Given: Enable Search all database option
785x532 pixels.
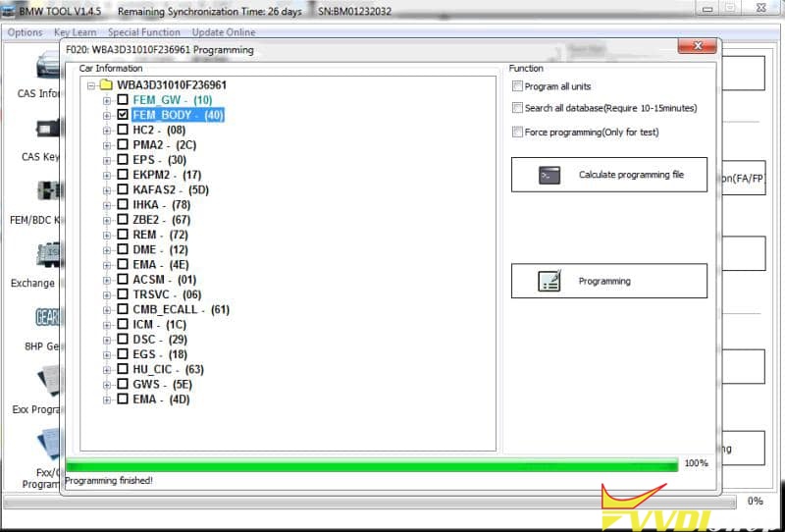Looking at the screenshot, I should pyautogui.click(x=517, y=108).
